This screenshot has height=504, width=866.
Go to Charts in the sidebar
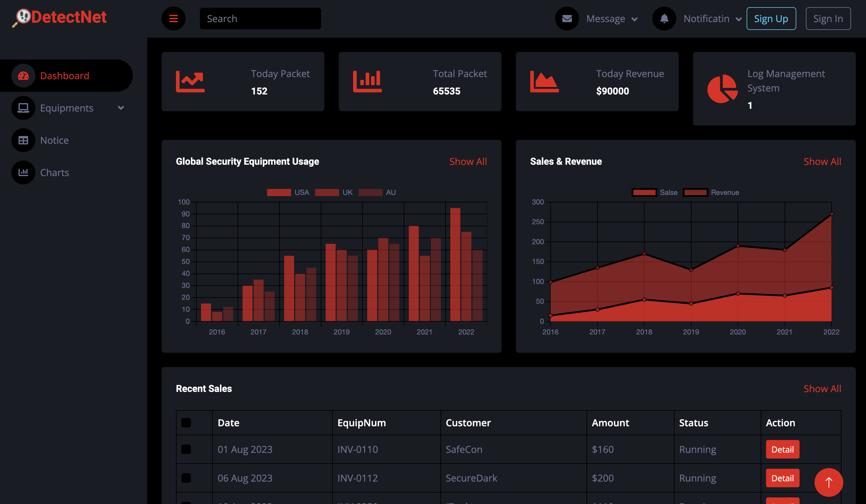[54, 172]
